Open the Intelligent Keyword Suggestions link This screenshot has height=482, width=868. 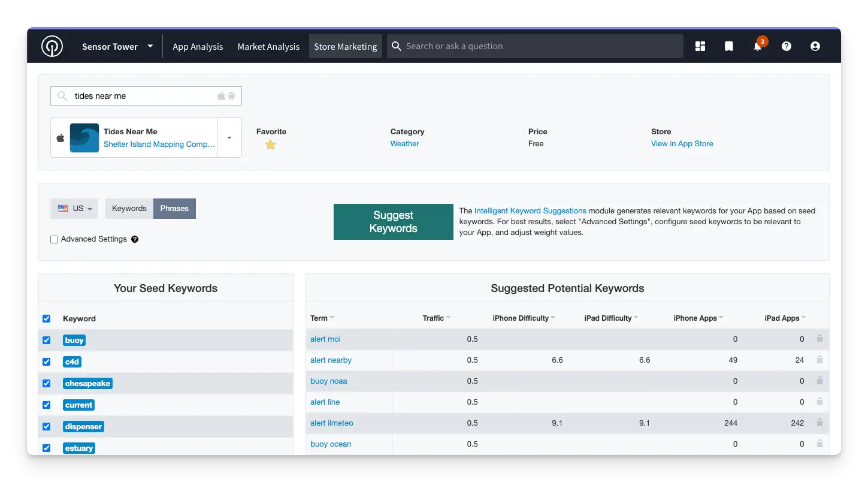coord(530,211)
